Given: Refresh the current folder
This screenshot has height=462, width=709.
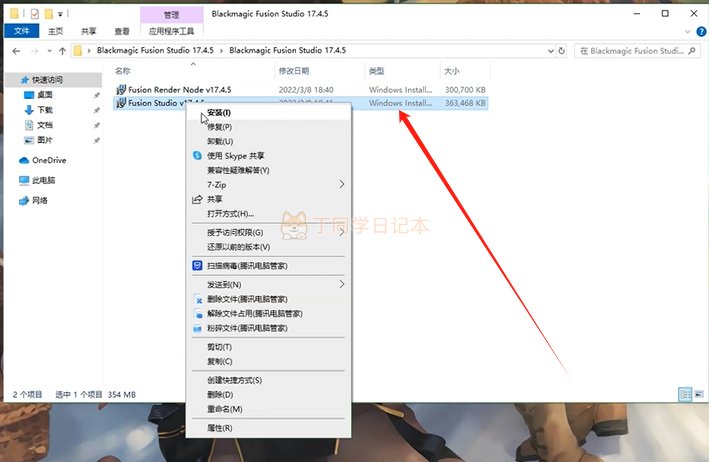Looking at the screenshot, I should point(562,51).
